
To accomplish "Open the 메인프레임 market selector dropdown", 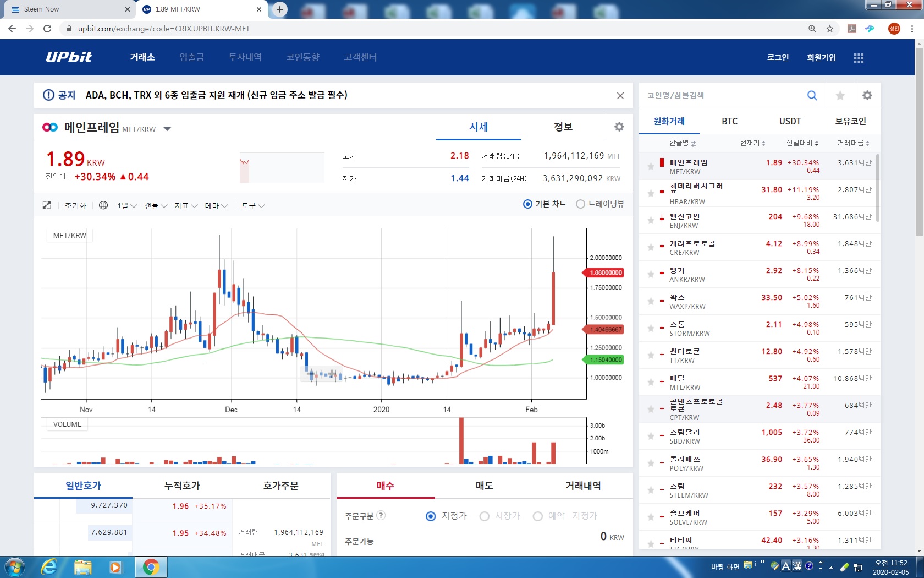I will pos(167,129).
